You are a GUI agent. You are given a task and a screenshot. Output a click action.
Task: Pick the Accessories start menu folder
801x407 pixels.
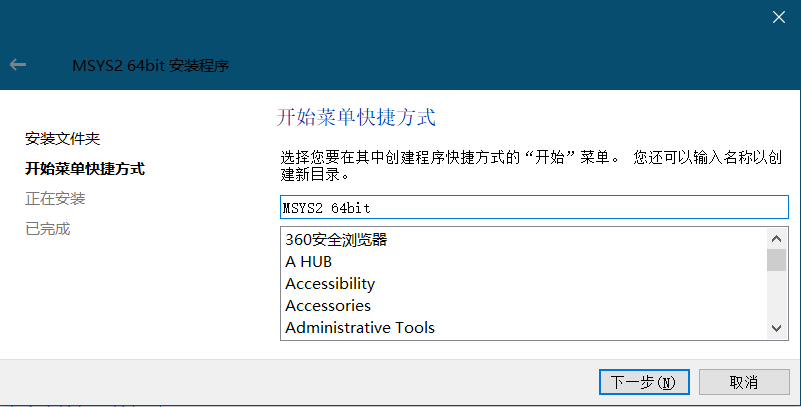pyautogui.click(x=328, y=305)
